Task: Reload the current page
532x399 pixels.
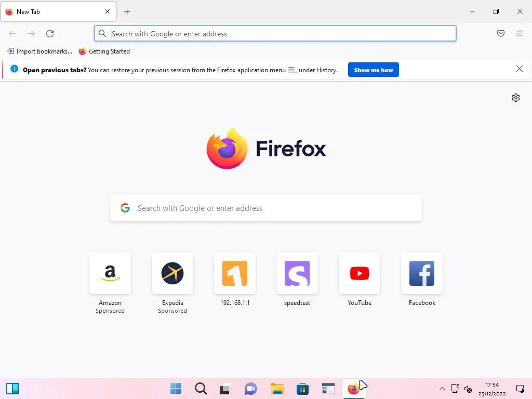Action: [50, 34]
